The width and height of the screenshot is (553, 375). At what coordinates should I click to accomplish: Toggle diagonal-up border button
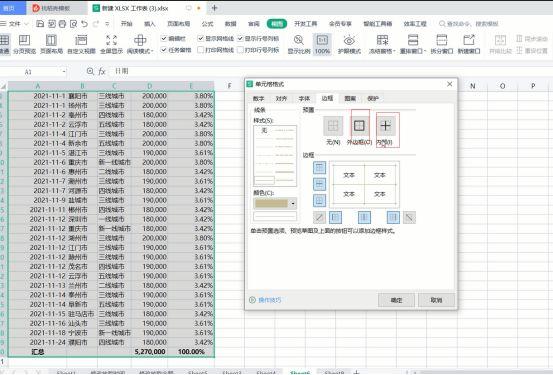tap(319, 217)
